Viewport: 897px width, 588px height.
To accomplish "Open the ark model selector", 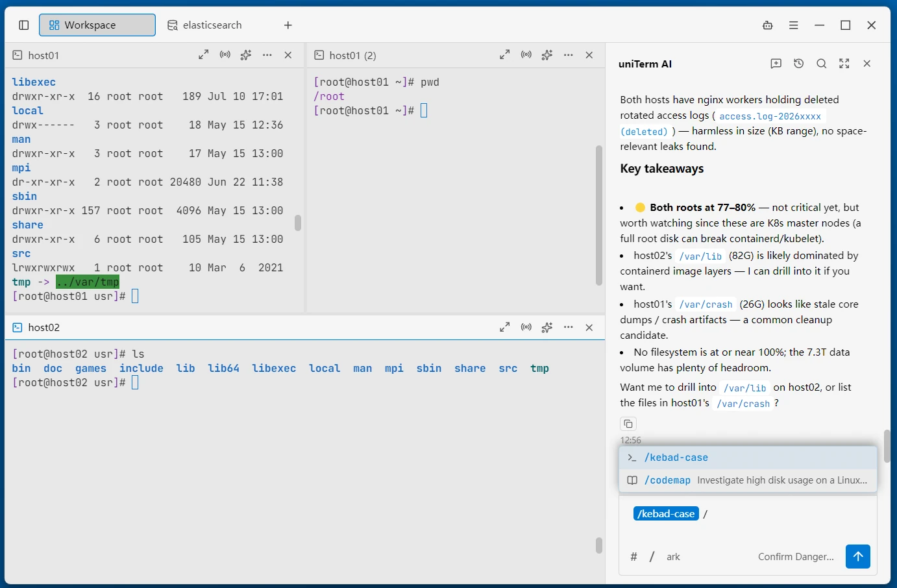I will tap(674, 557).
